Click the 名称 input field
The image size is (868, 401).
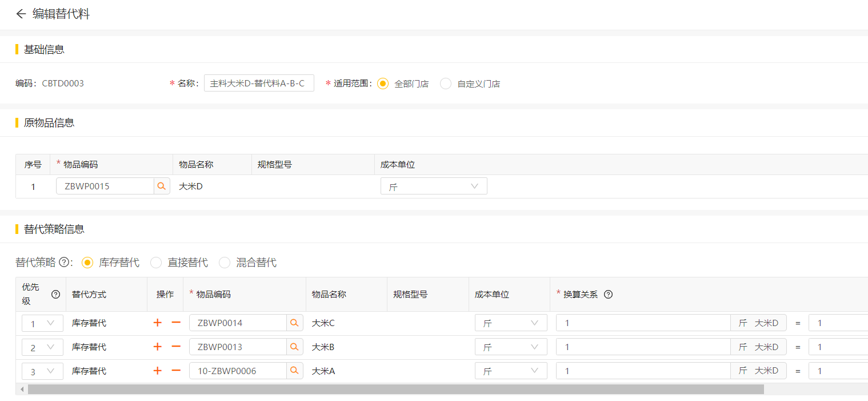259,84
